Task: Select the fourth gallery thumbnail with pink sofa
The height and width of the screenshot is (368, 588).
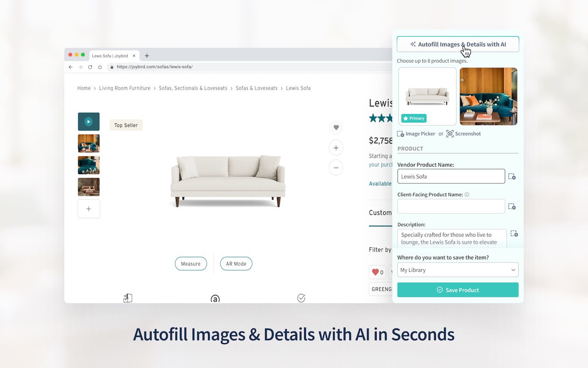Action: click(89, 187)
